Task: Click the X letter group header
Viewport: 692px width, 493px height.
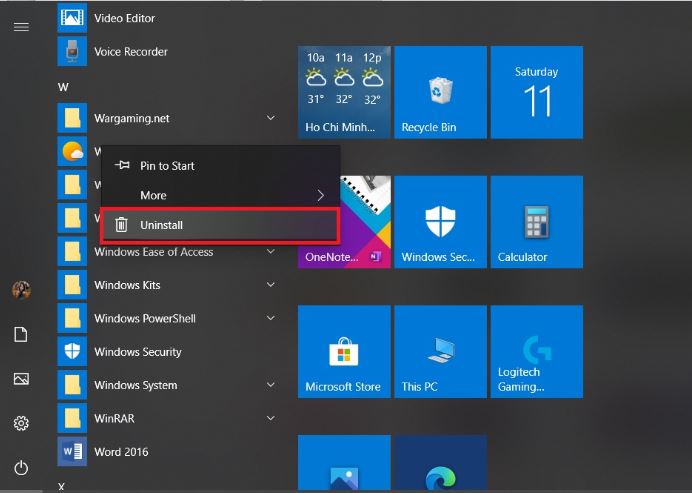Action: 61,486
